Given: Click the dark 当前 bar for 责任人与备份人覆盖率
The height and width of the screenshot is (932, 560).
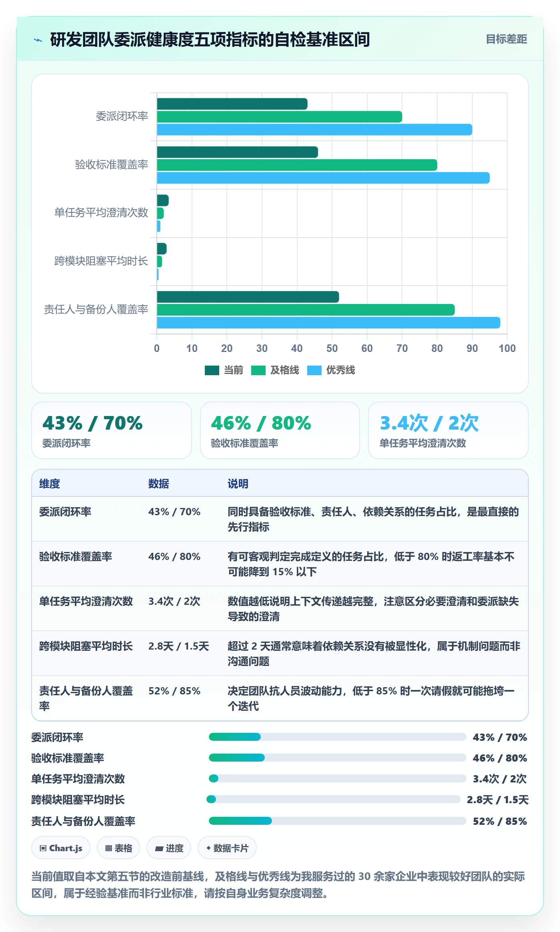Looking at the screenshot, I should (x=248, y=297).
